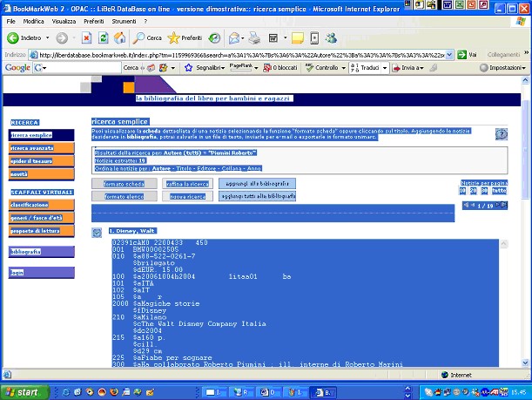This screenshot has width=532, height=400.
Task: Print the page with printer icon
Action: 254,38
